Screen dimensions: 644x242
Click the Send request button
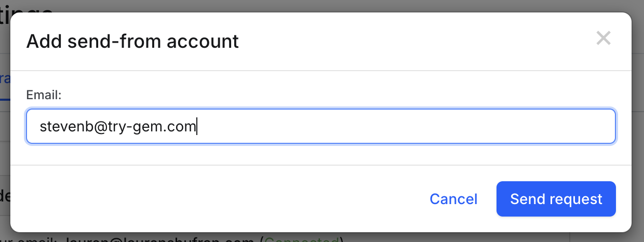coord(556,199)
